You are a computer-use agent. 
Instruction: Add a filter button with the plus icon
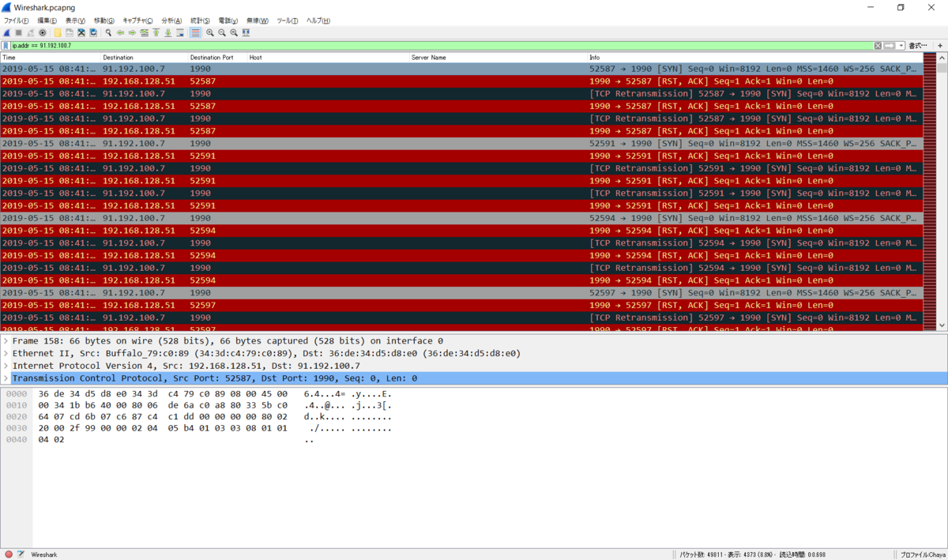tap(940, 46)
